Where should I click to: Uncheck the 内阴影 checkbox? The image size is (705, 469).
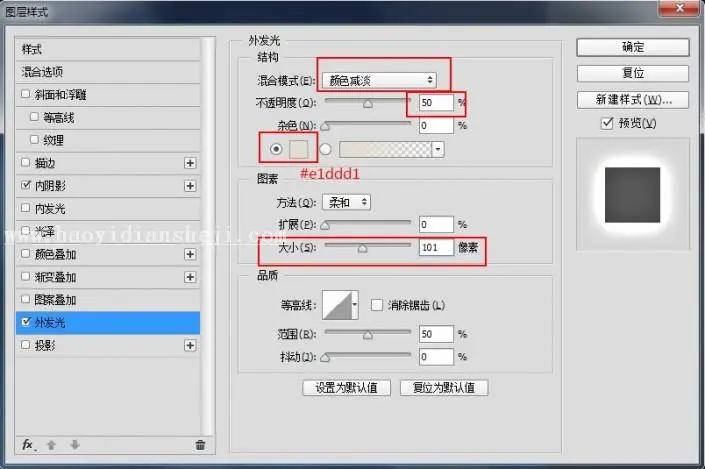point(26,185)
